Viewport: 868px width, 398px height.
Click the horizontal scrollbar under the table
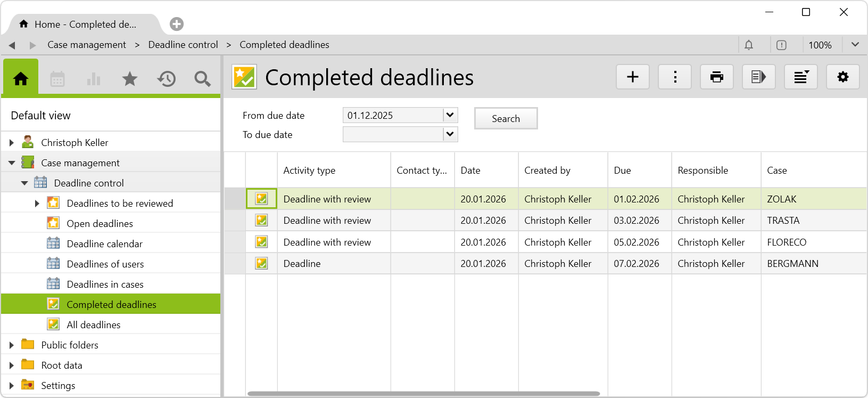tap(424, 394)
